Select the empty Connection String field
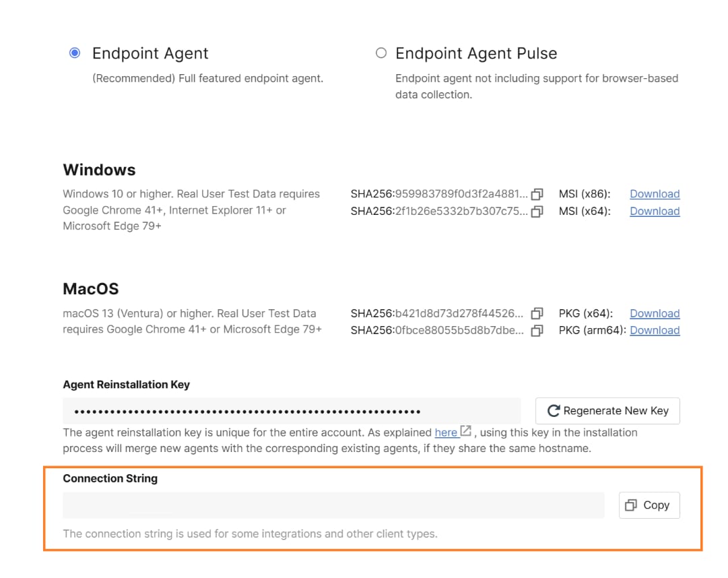 click(333, 505)
